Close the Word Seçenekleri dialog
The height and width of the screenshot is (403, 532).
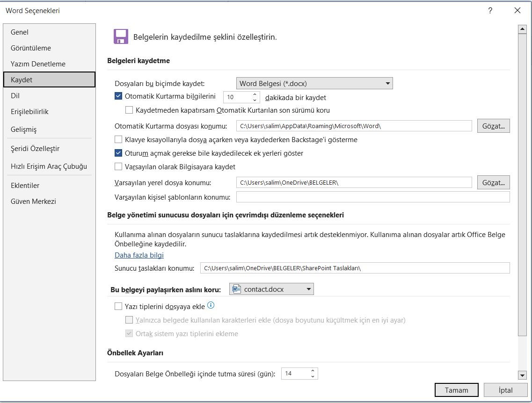pos(517,10)
